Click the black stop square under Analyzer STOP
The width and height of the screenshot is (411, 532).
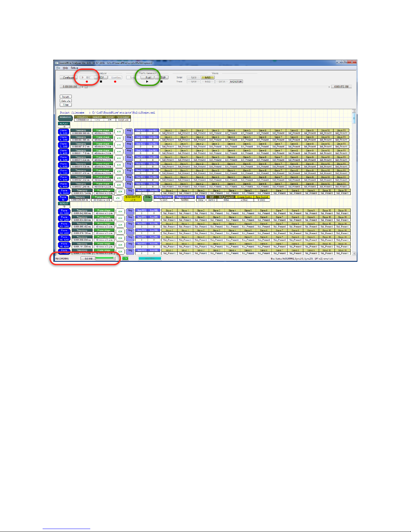click(x=101, y=82)
